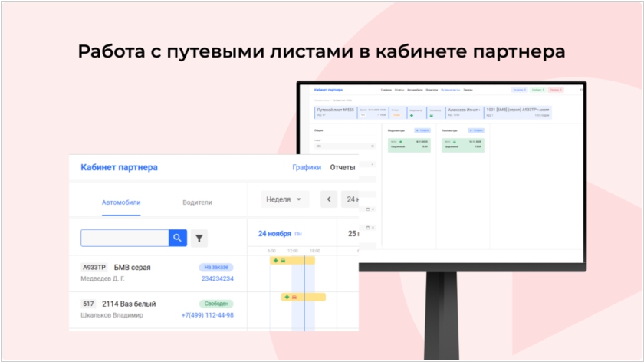The width and height of the screenshot is (644, 362).
Task: Click the phone number 234234234
Action: point(217,279)
